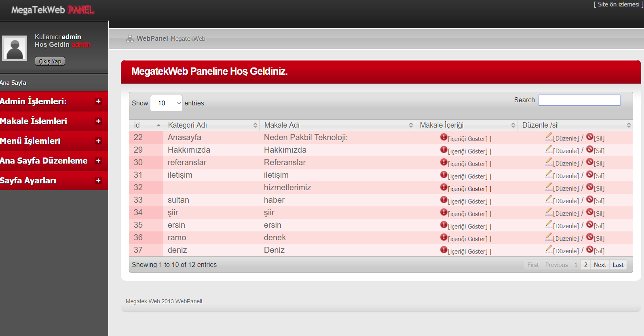Image resolution: width=644 pixels, height=336 pixels.
Task: Expand Makale İslemleri with plus icon
Action: [x=98, y=121]
